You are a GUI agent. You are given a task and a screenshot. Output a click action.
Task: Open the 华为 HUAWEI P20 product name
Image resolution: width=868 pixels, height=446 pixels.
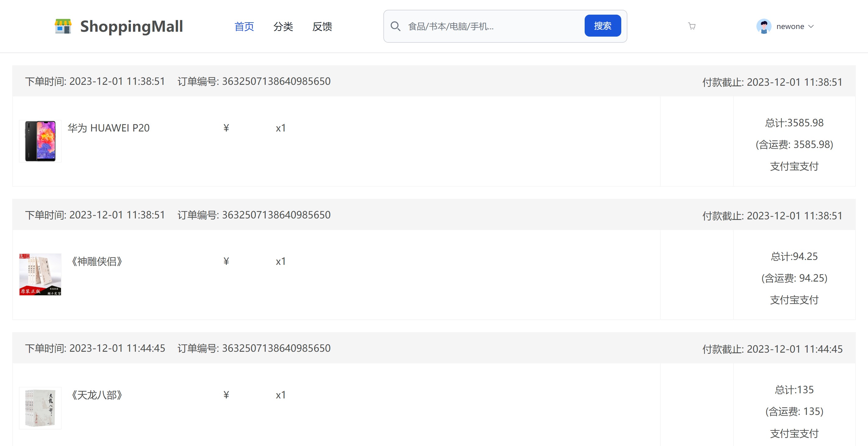tap(109, 128)
